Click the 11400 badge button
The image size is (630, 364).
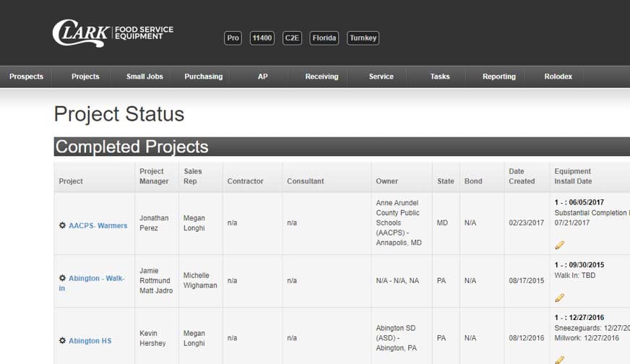click(262, 38)
